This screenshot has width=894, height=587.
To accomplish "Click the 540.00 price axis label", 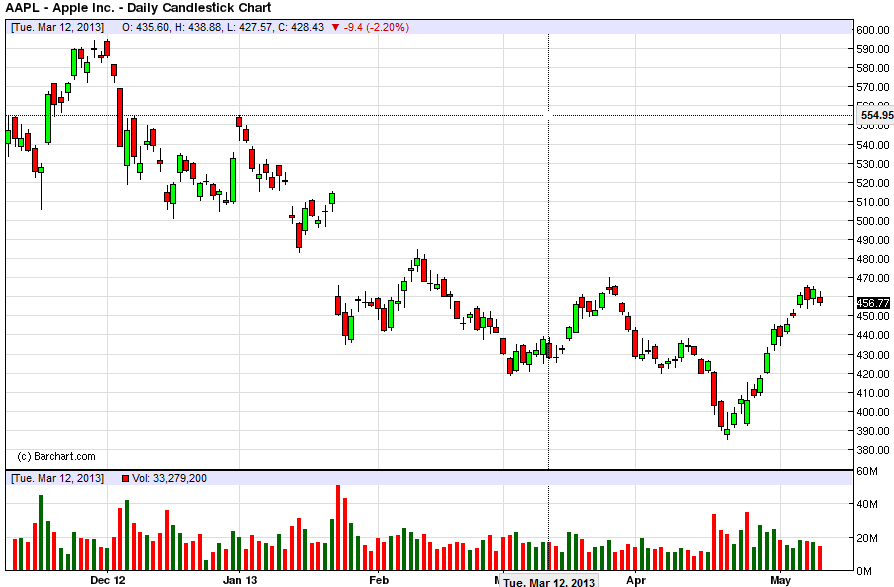I will [873, 145].
